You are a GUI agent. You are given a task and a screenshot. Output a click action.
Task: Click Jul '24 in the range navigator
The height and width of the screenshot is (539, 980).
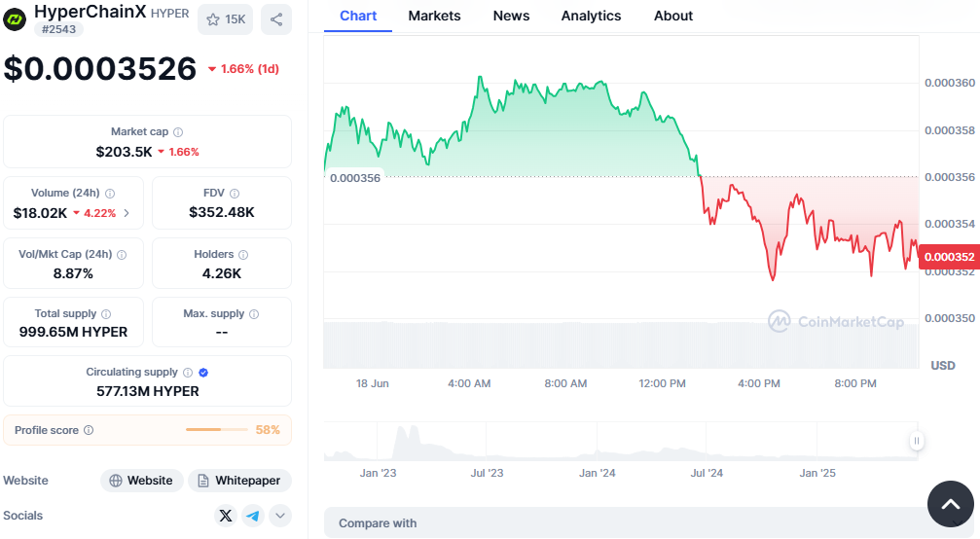pyautogui.click(x=707, y=473)
